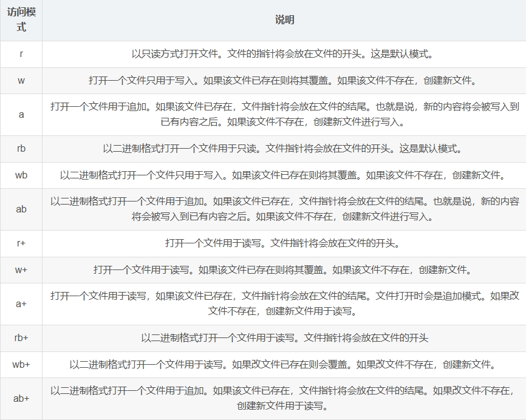Select the 'wb+' mode cell
Viewport: 526px width, 420px height.
(x=21, y=364)
